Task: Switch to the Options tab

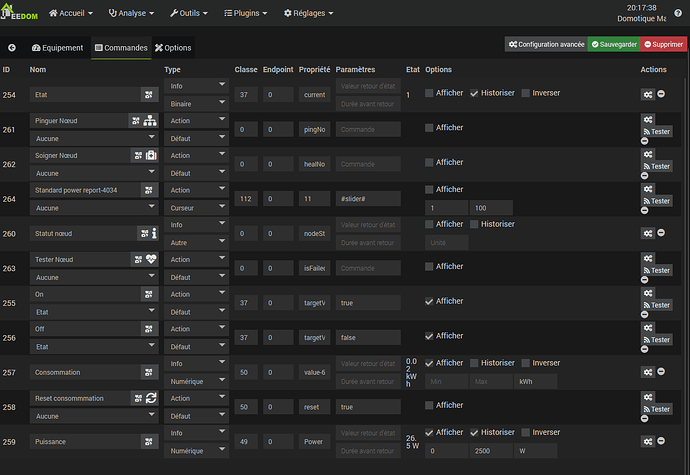Action: 173,48
